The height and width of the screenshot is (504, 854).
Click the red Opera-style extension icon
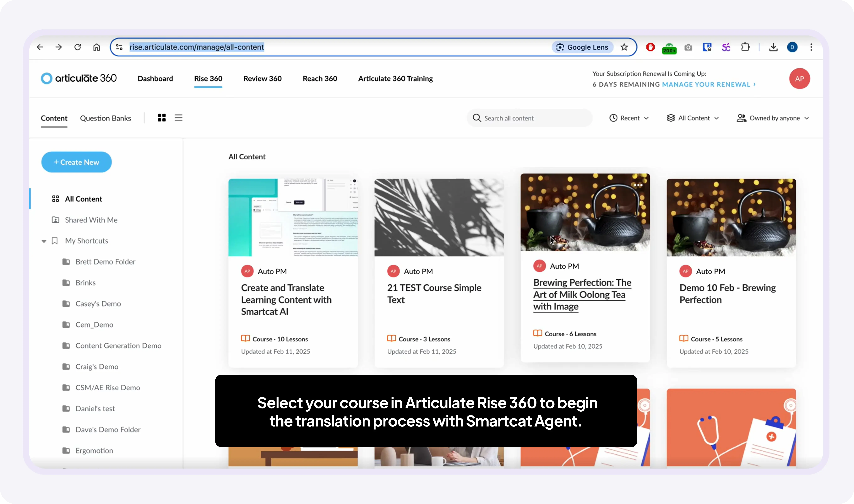coord(650,47)
